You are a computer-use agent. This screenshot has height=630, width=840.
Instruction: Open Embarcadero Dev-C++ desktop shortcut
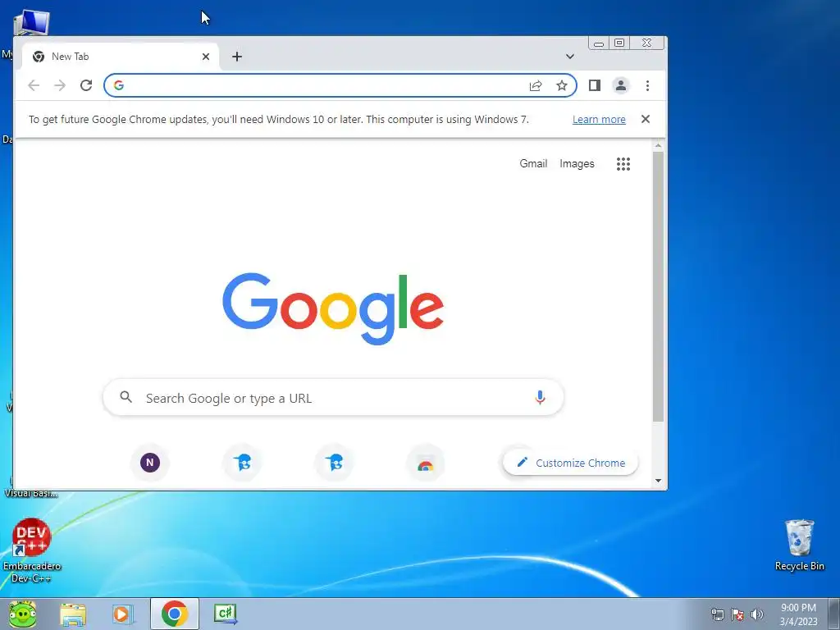pos(32,550)
